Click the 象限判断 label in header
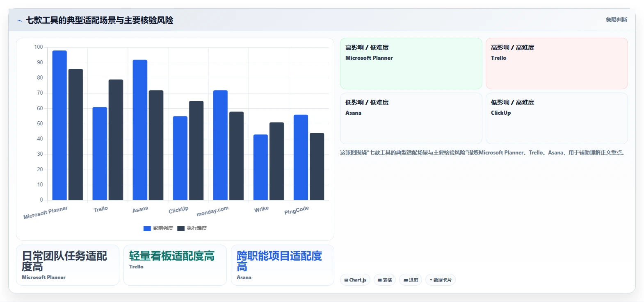The height and width of the screenshot is (302, 644). tap(616, 20)
